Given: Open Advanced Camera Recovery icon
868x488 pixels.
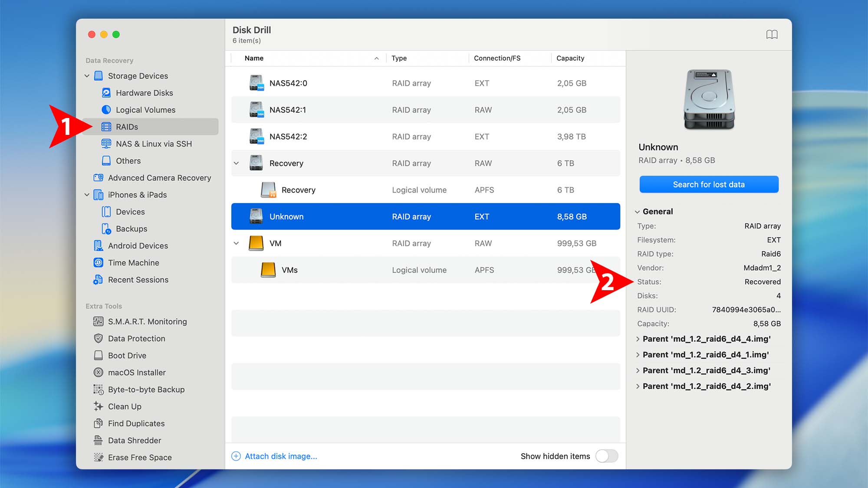Looking at the screenshot, I should [99, 178].
